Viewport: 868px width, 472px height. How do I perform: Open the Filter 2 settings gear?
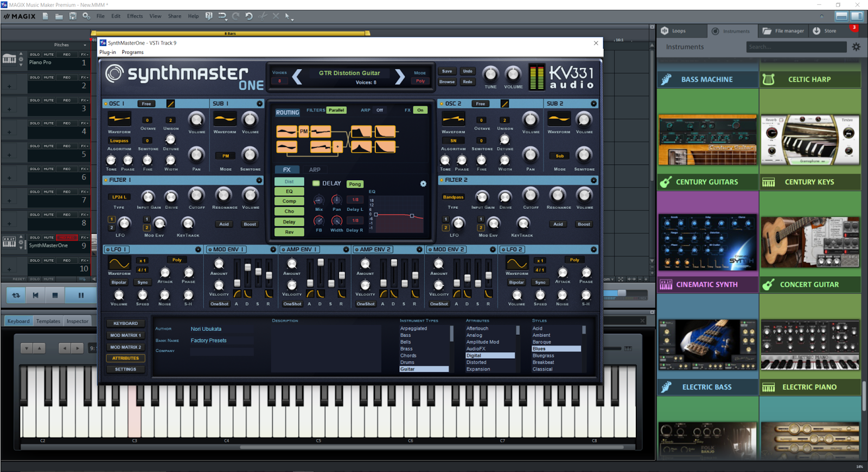[x=593, y=180]
